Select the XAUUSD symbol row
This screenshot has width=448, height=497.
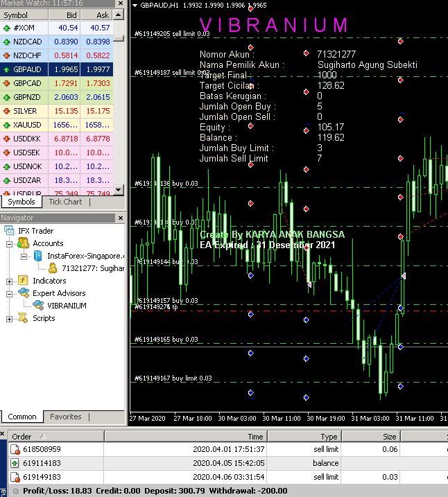pyautogui.click(x=26, y=125)
